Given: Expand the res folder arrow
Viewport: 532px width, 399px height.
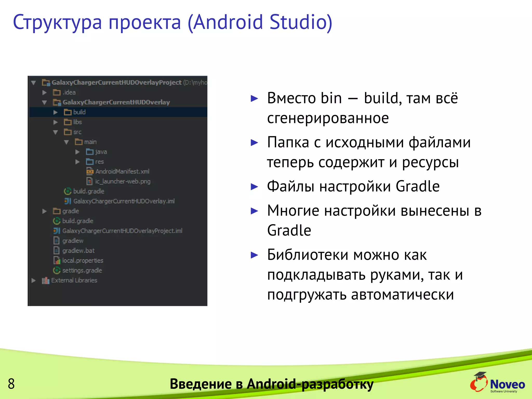Looking at the screenshot, I should point(77,162).
